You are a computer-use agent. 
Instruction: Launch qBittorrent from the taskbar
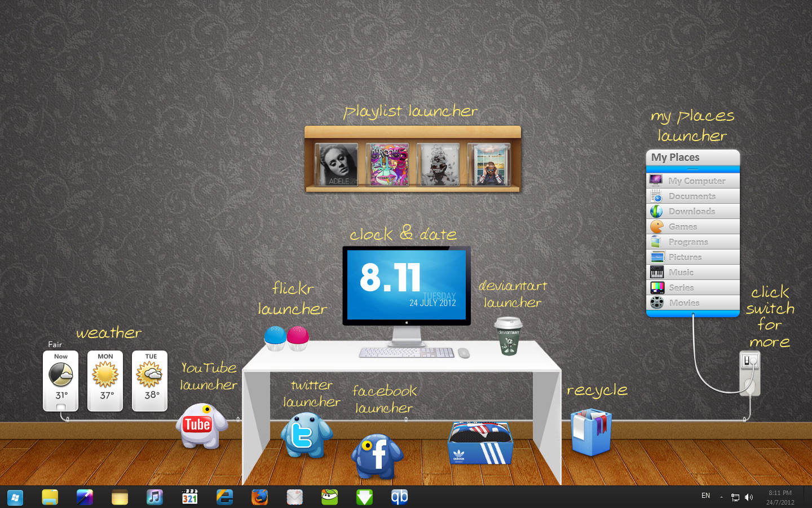[399, 497]
